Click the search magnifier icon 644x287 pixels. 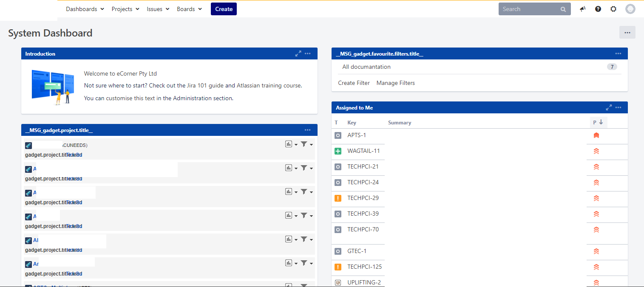click(563, 9)
